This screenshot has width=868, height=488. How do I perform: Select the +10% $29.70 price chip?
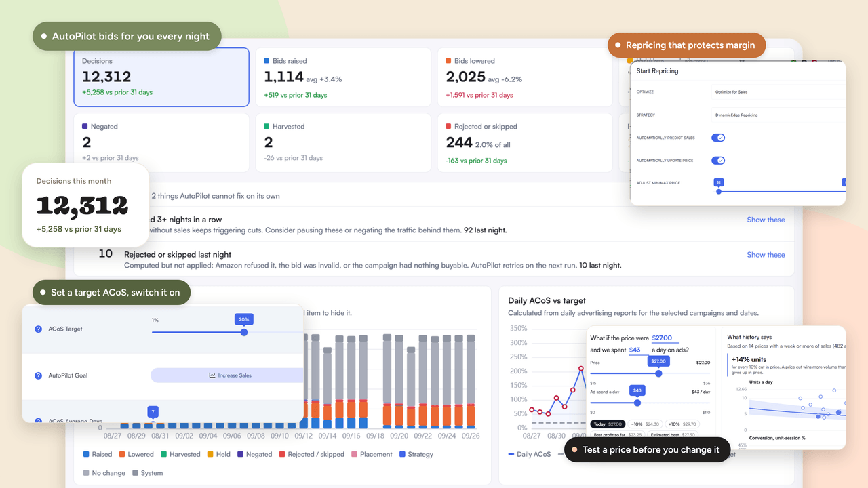tap(682, 424)
